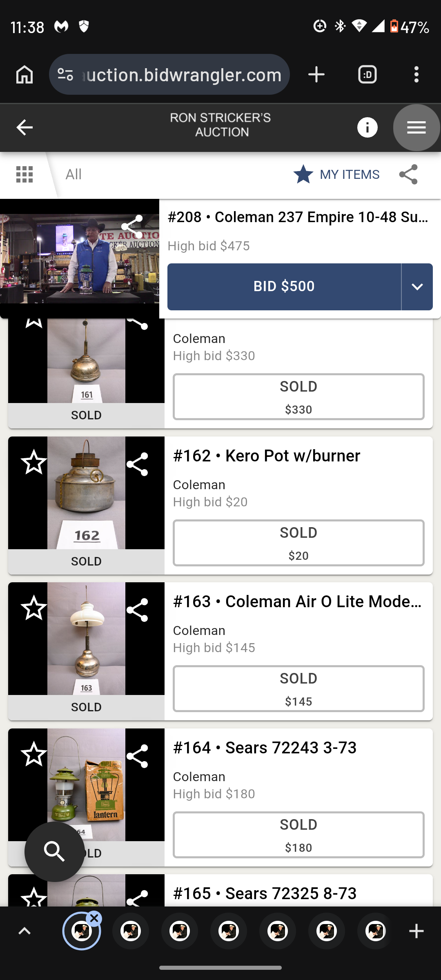Open Chrome tab switcher
This screenshot has width=441, height=980.
367,75
